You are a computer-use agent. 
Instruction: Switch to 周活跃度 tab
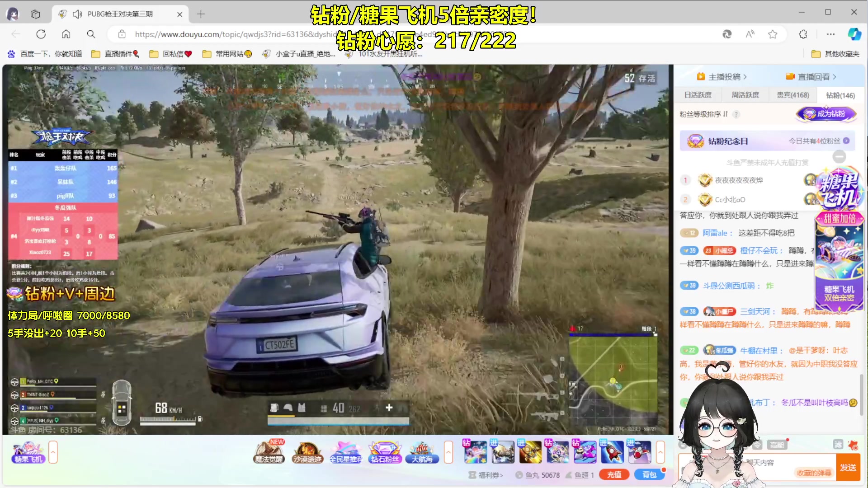click(x=745, y=95)
